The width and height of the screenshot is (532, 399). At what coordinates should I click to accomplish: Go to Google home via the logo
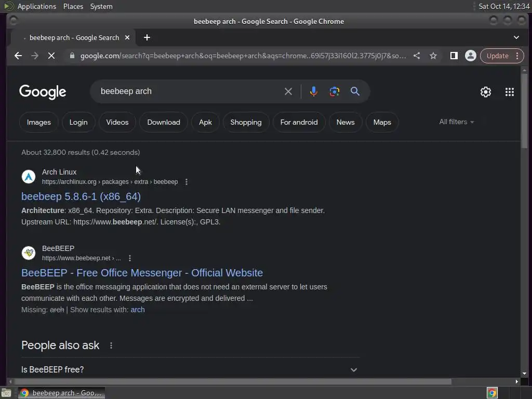43,92
